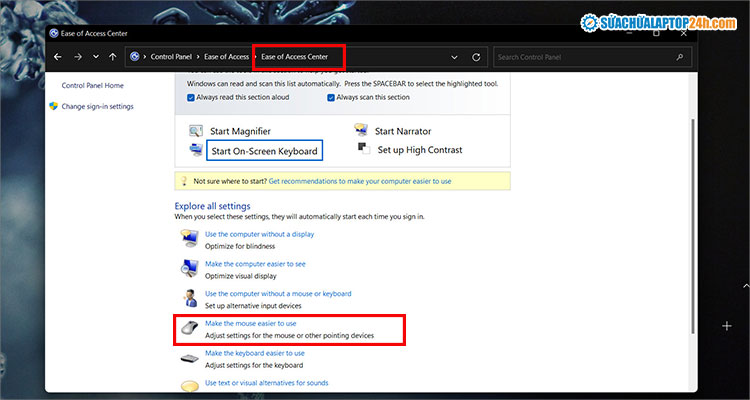
Task: Open Control Panel Home link
Action: point(92,86)
